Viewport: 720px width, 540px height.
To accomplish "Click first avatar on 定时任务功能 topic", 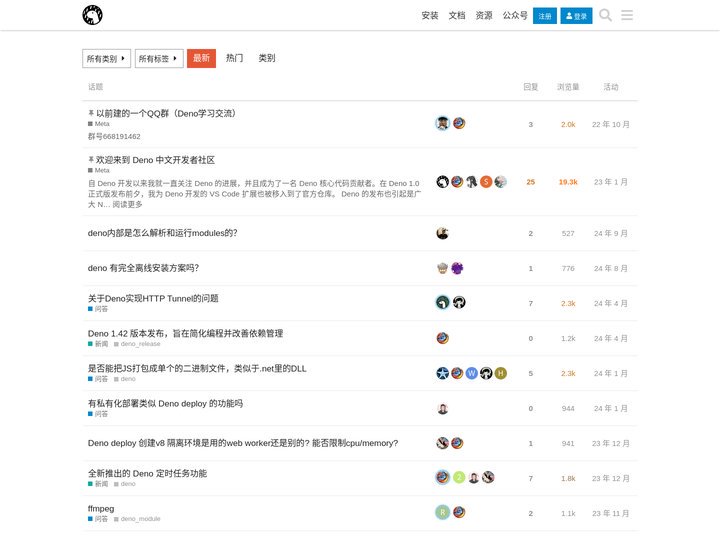I will point(443,478).
